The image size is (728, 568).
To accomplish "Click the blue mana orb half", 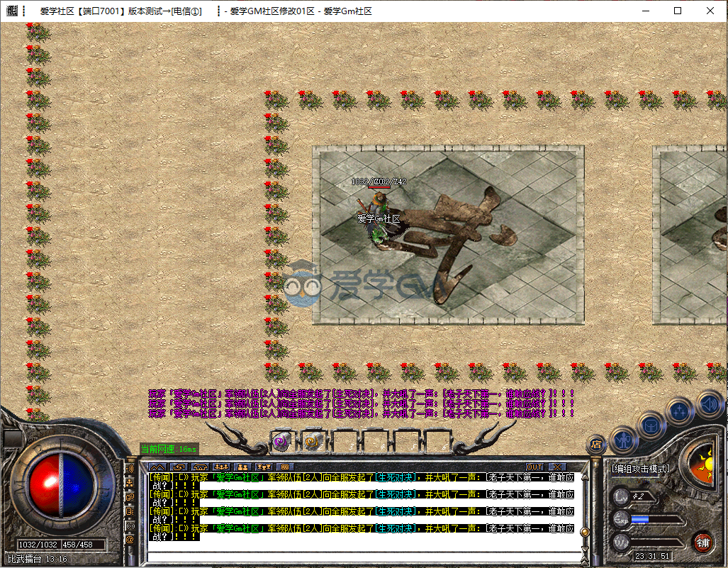I will tap(77, 485).
